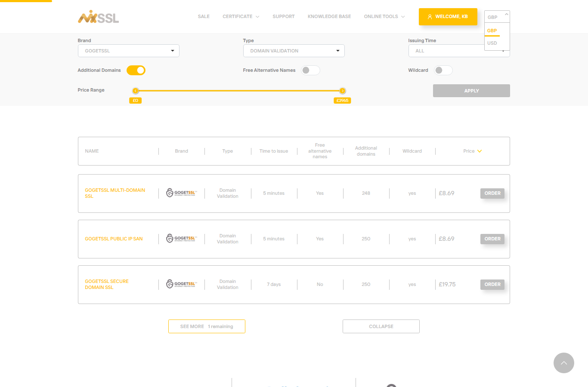Click the Wildcard column header

pos(412,151)
